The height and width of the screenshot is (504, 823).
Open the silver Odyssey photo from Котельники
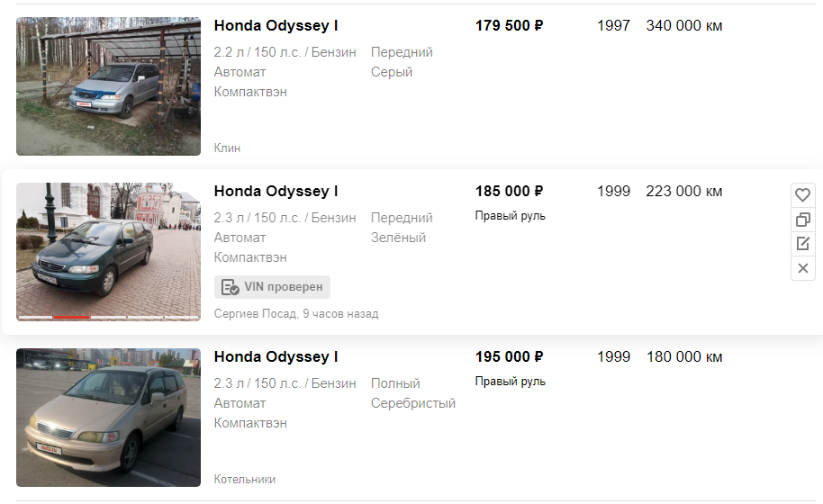point(108,418)
